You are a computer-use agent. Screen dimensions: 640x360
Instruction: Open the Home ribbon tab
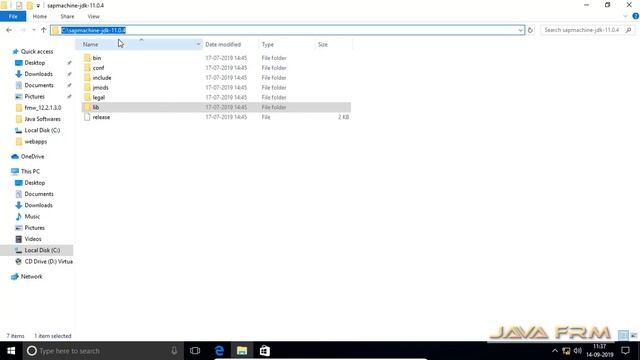tap(40, 16)
